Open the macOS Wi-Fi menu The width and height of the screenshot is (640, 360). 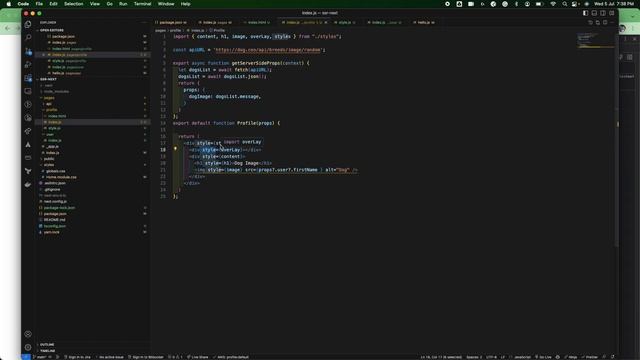tap(553, 4)
